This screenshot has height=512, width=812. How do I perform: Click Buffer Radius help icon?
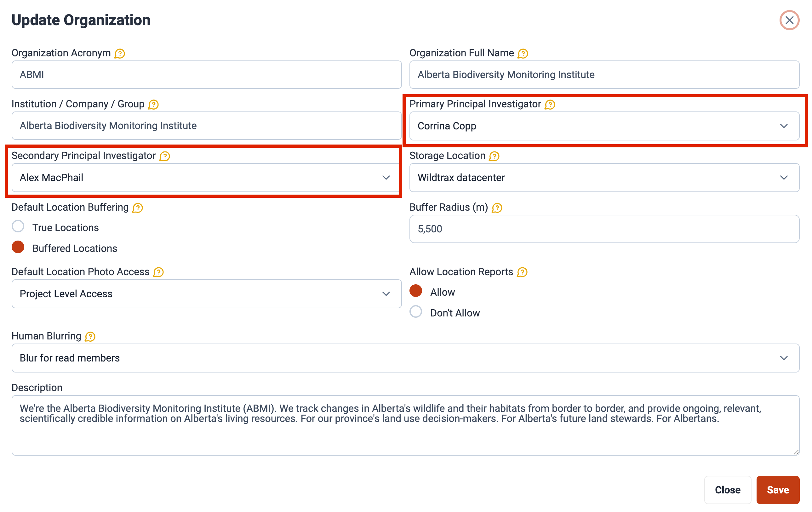coord(497,208)
